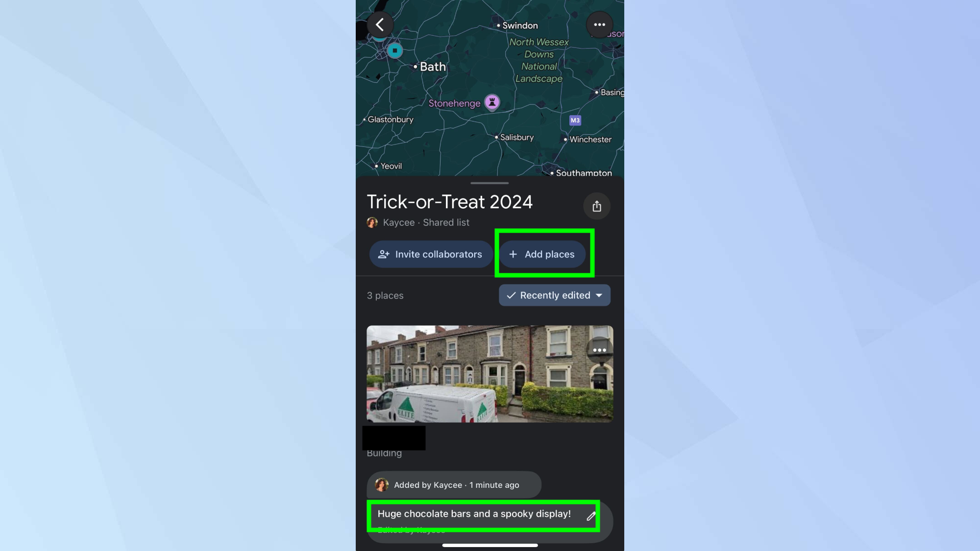Tap the sheet drag handle
The height and width of the screenshot is (551, 980).
(490, 183)
